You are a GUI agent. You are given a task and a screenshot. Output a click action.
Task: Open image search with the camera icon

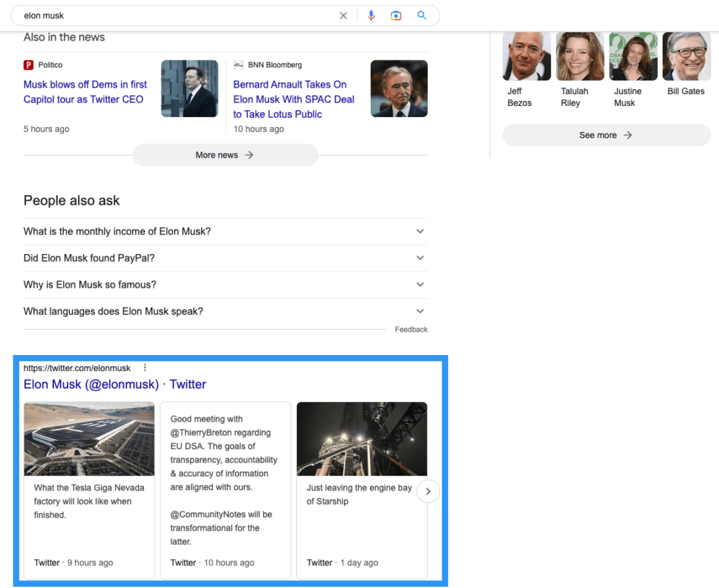396,15
